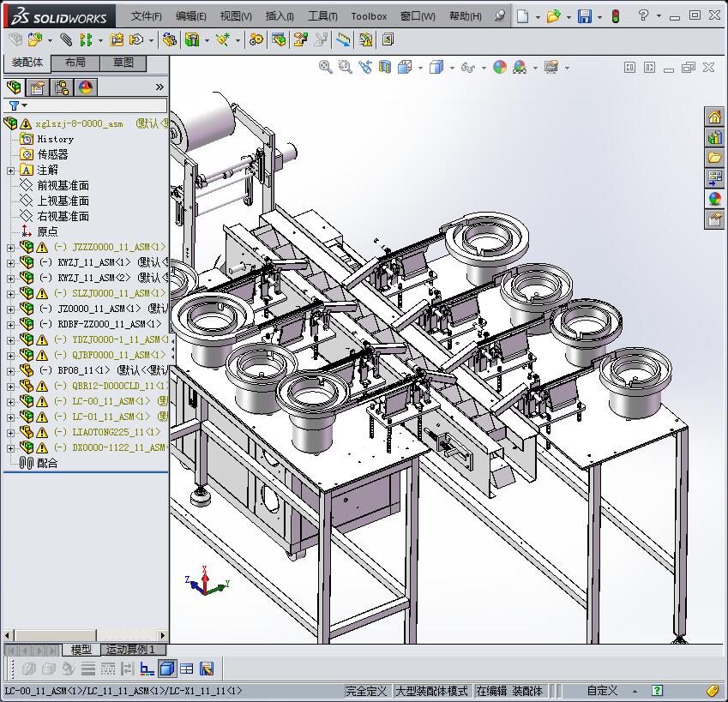Select the 运动算例 1 tab

[130, 650]
